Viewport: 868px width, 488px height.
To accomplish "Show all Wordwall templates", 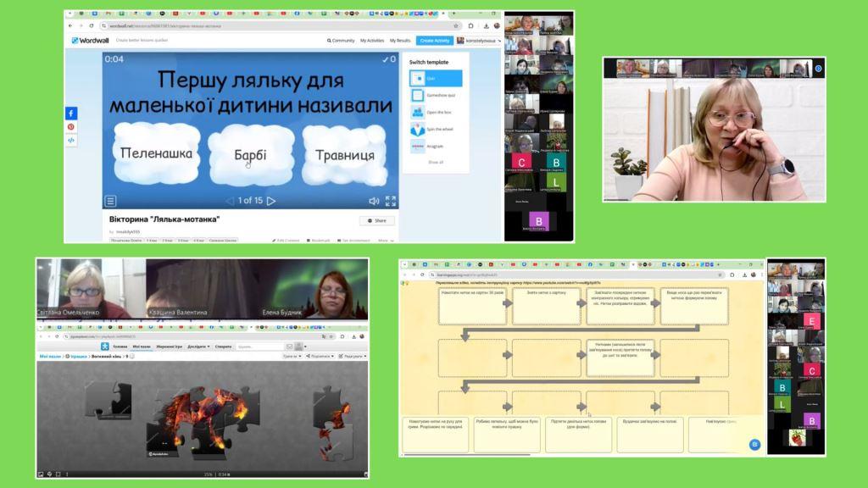I will (x=435, y=162).
